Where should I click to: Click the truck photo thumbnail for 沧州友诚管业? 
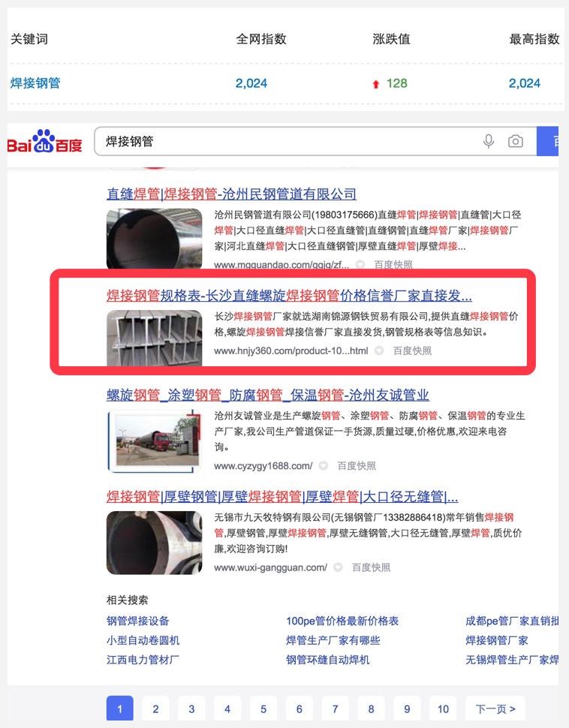[154, 441]
